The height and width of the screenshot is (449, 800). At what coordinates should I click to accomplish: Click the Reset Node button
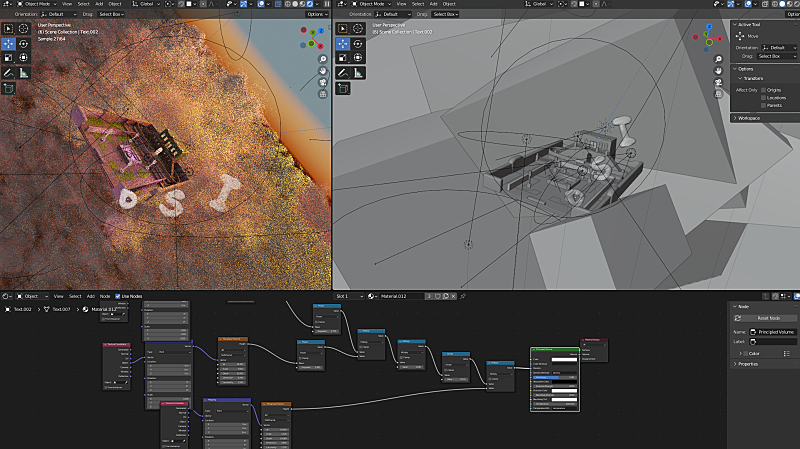click(x=769, y=318)
